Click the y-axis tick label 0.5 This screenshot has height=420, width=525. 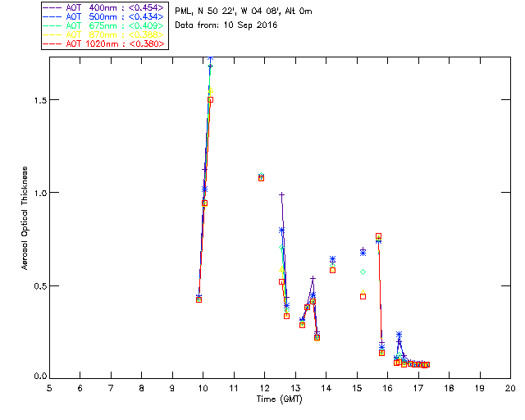coord(36,285)
